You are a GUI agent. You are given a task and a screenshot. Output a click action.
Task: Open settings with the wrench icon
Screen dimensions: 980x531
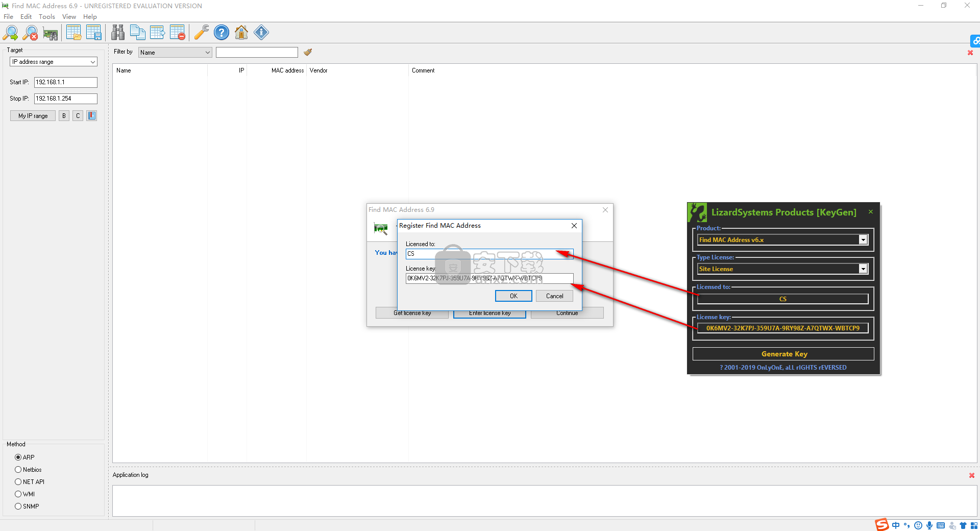tap(202, 33)
